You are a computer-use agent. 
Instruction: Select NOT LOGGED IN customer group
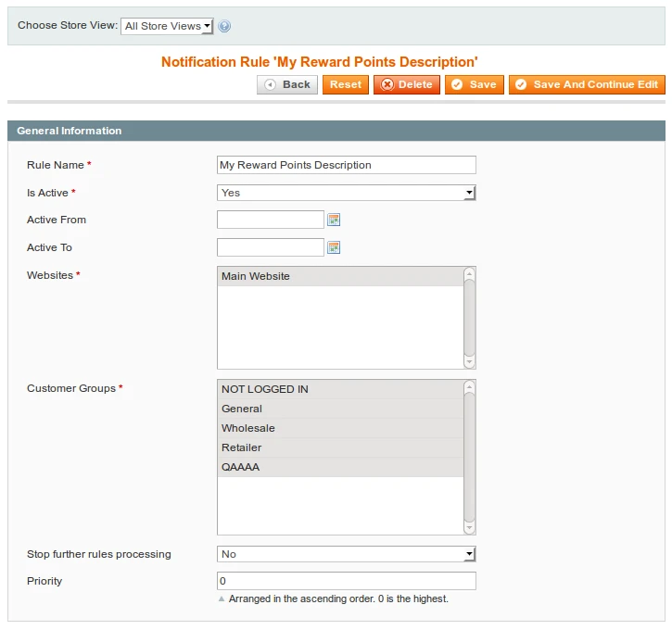pos(339,389)
